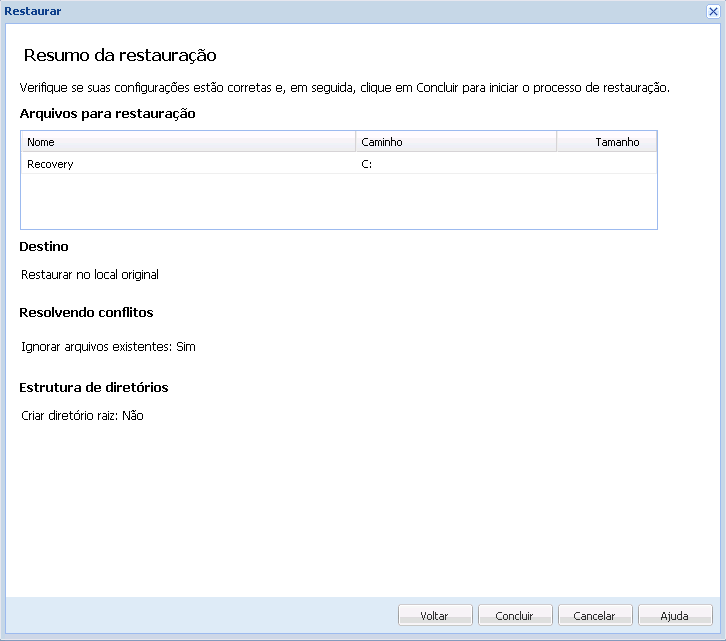The height and width of the screenshot is (641, 726).
Task: Cancel the restore with Cancelar button
Action: (595, 616)
